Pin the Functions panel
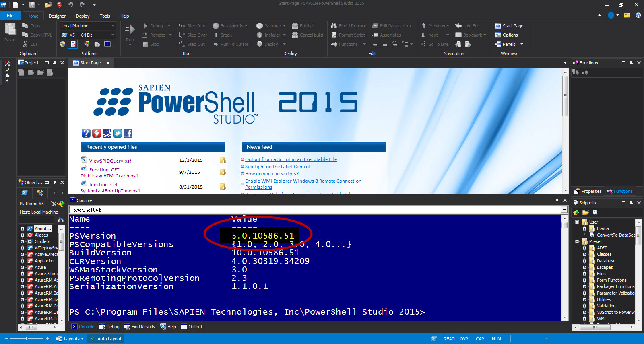 click(631, 63)
